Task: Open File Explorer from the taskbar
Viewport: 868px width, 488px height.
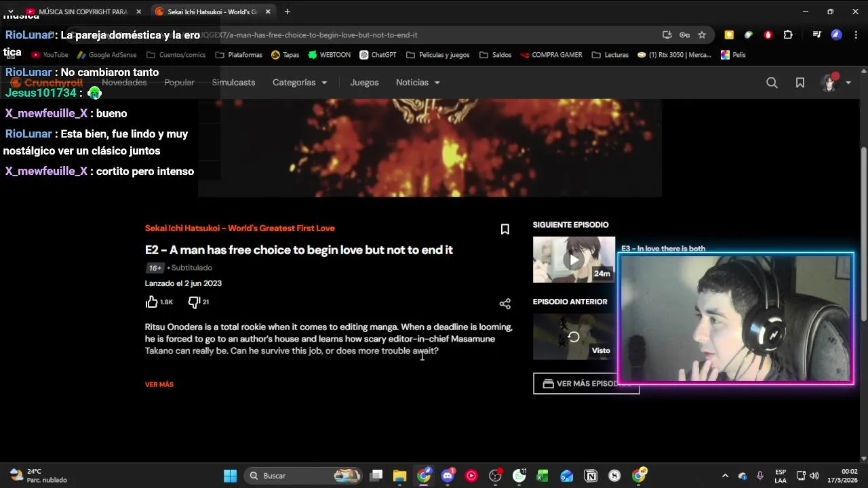Action: point(399,476)
